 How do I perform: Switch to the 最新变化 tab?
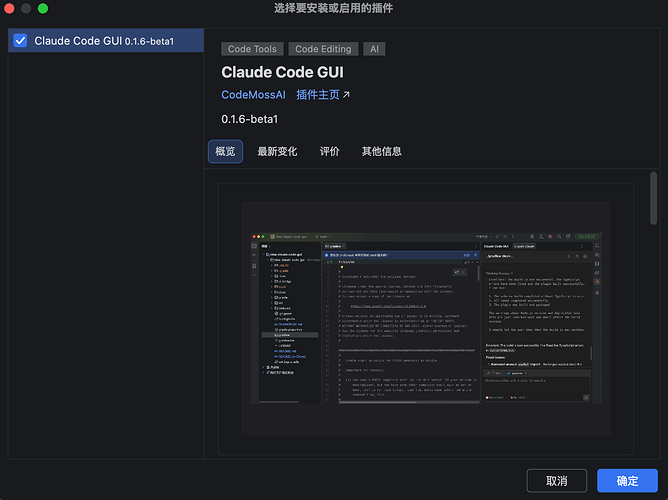click(277, 152)
